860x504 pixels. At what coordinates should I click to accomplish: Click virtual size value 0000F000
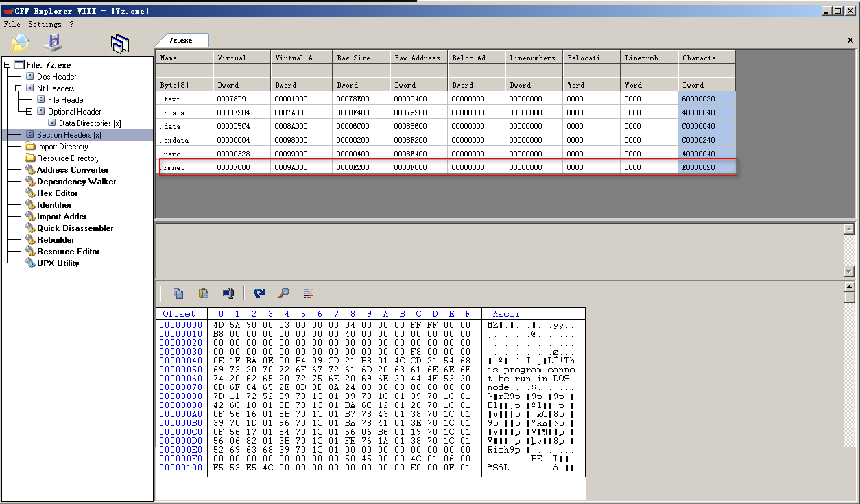(242, 167)
